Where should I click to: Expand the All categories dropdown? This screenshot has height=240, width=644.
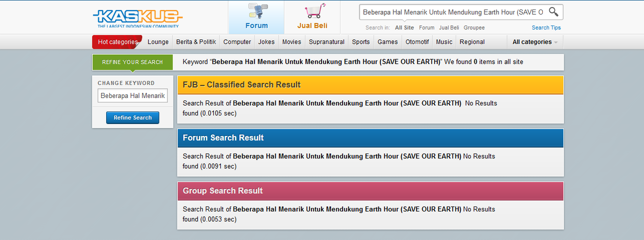click(x=535, y=42)
